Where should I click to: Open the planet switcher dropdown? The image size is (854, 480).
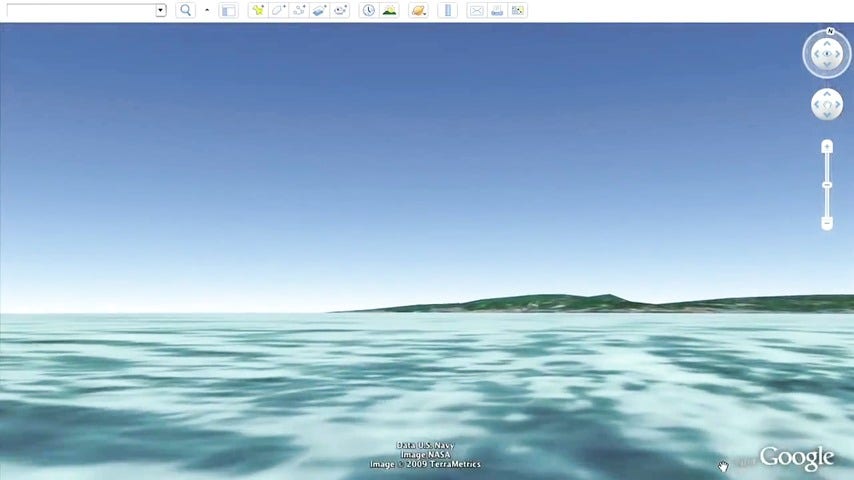tap(418, 10)
